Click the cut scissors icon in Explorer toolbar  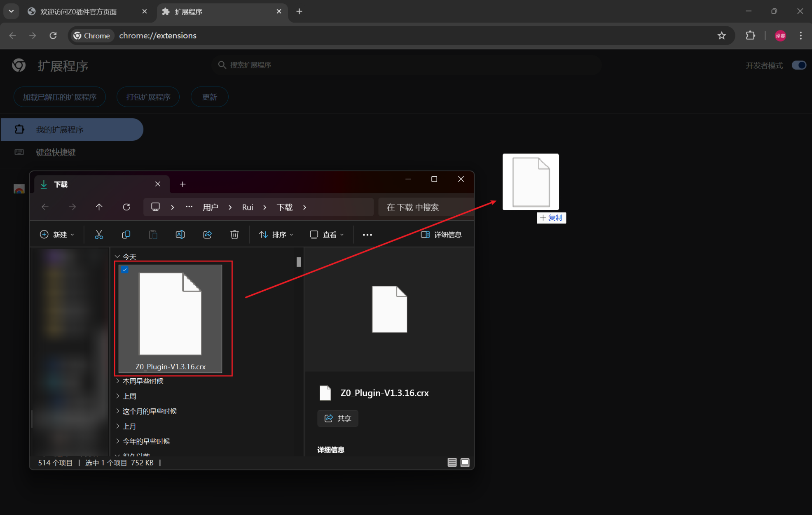pyautogui.click(x=99, y=235)
